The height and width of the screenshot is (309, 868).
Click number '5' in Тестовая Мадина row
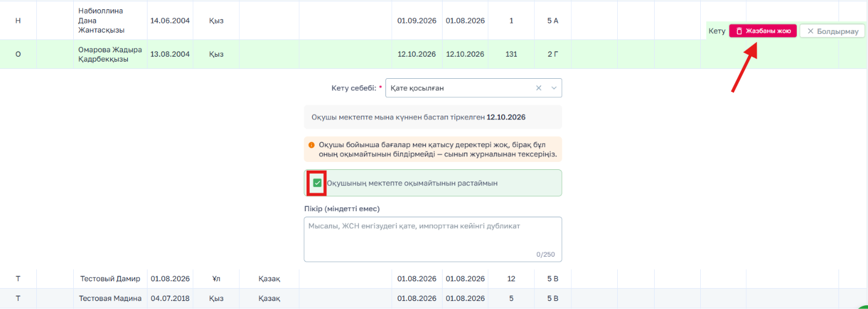tap(511, 299)
